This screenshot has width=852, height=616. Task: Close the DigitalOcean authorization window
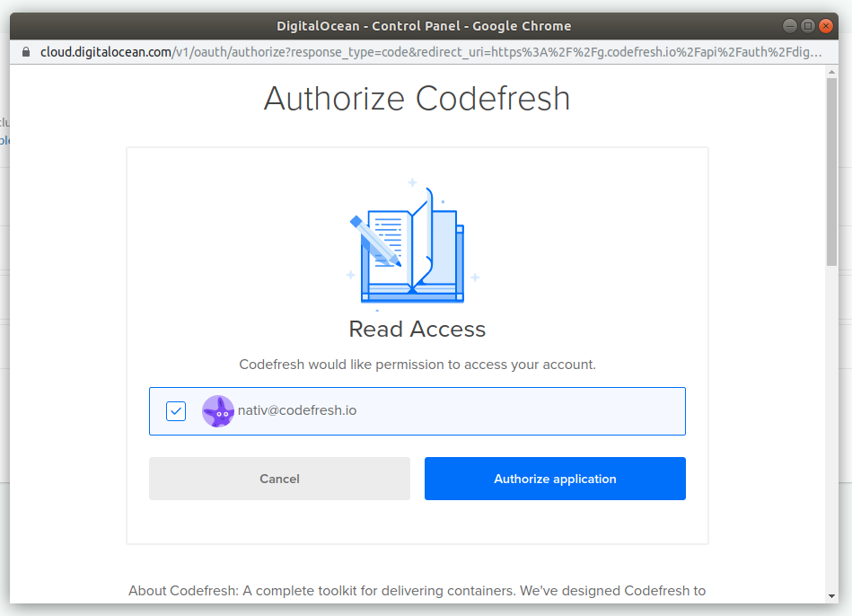826,26
